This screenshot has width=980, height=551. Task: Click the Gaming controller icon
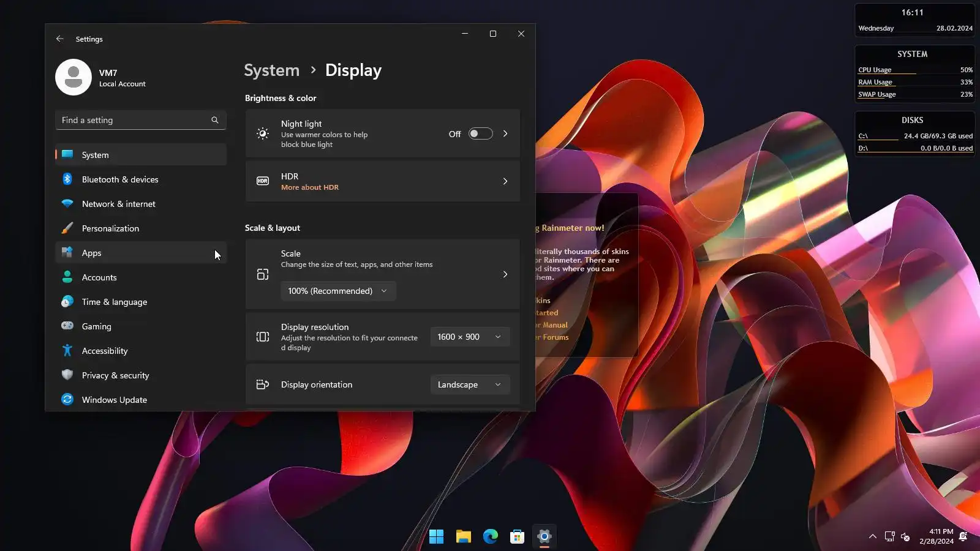pyautogui.click(x=67, y=326)
